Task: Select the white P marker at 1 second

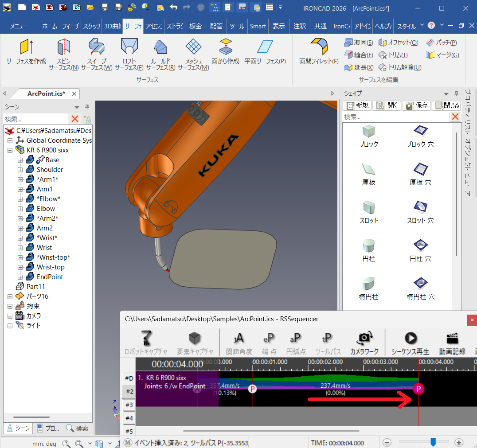Action: [x=253, y=389]
